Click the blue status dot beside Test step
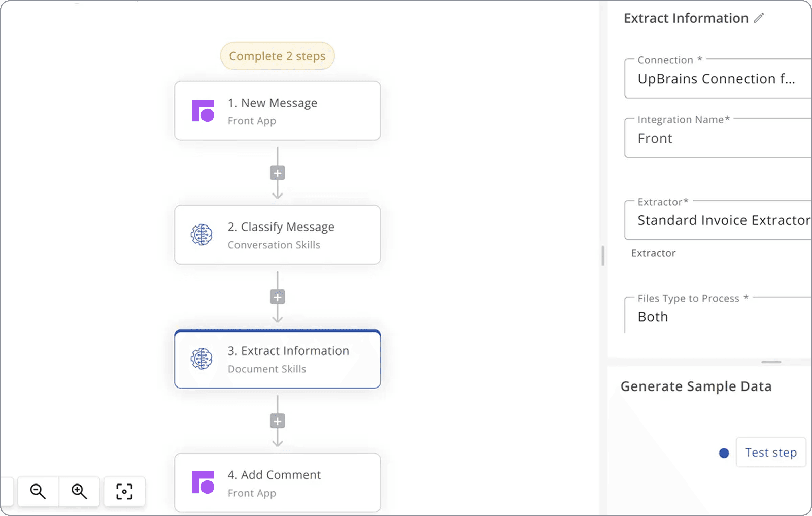The height and width of the screenshot is (516, 812). tap(724, 453)
